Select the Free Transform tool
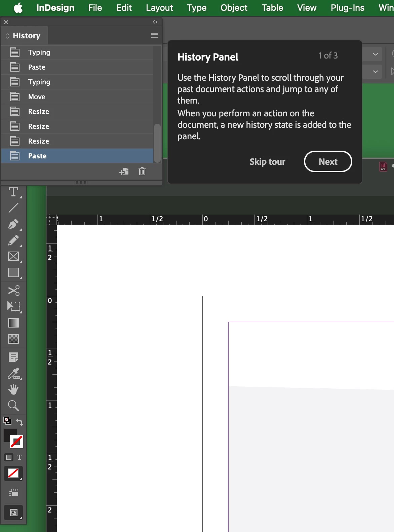 point(13,307)
